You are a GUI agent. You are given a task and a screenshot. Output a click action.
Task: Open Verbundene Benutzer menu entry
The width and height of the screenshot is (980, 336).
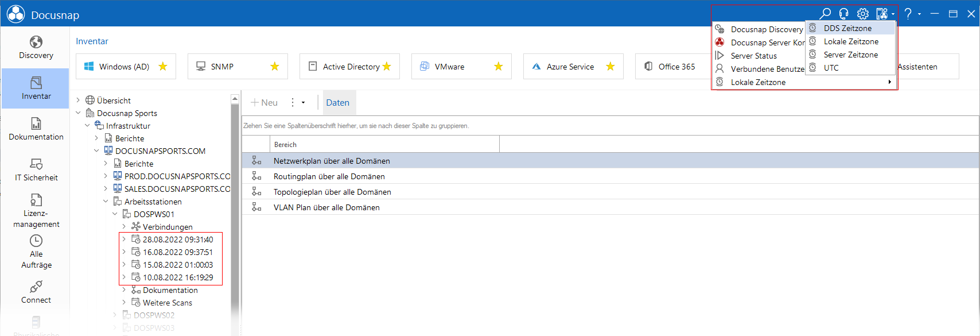pyautogui.click(x=759, y=69)
